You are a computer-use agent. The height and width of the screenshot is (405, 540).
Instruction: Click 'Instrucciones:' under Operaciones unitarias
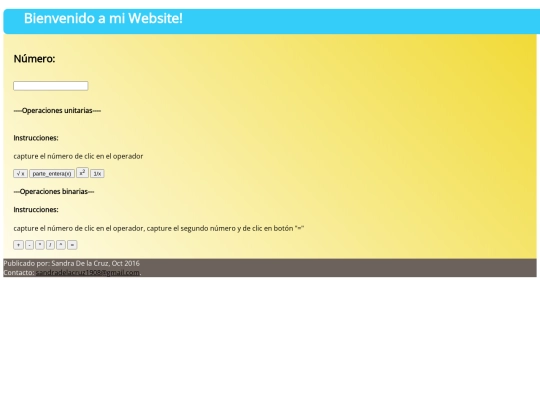pos(36,138)
